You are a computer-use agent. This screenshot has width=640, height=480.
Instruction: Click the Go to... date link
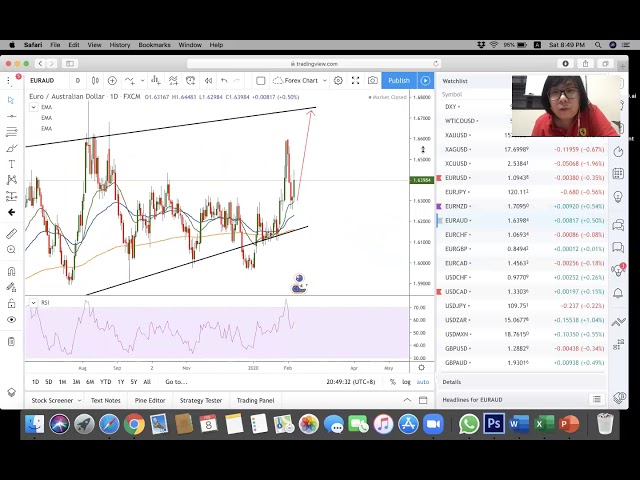pos(176,382)
